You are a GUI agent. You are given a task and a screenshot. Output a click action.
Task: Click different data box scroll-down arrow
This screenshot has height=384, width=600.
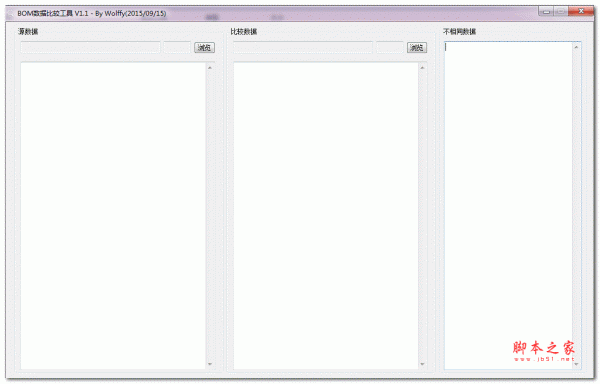[577, 364]
